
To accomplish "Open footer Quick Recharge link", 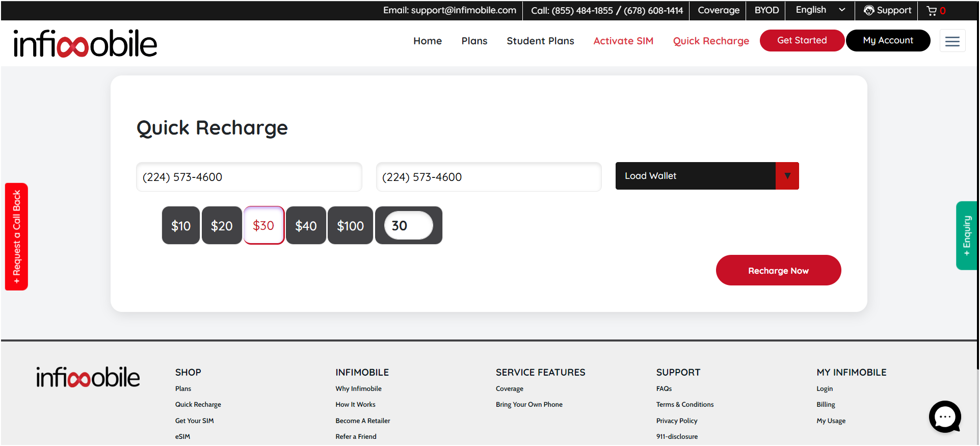I will point(198,404).
